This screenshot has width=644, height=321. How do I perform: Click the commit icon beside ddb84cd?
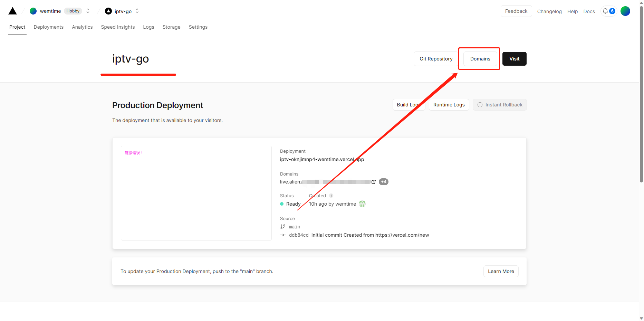click(283, 235)
